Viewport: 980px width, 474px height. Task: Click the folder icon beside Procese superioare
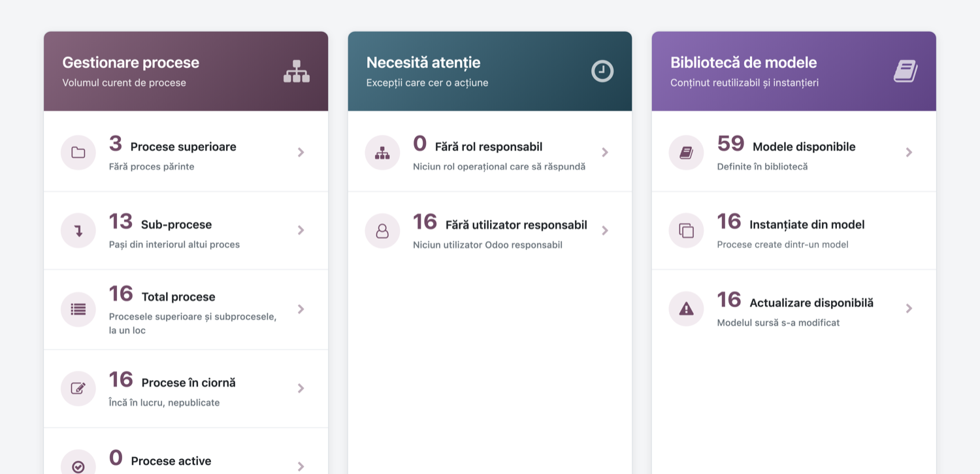coord(78,153)
